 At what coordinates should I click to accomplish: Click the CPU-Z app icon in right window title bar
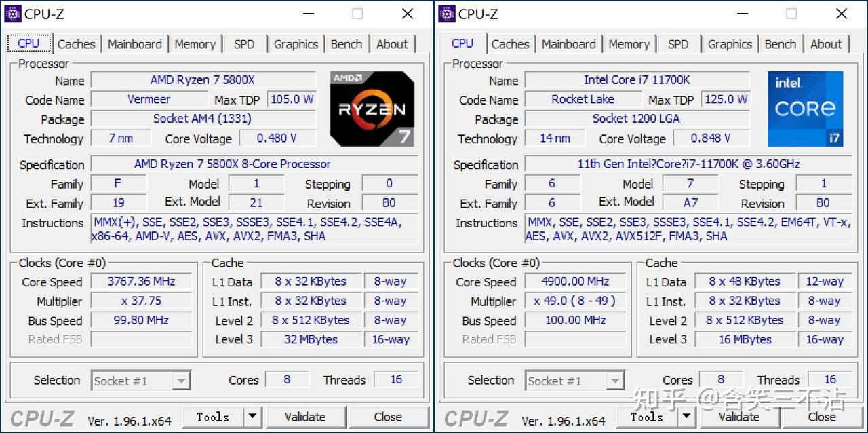446,13
